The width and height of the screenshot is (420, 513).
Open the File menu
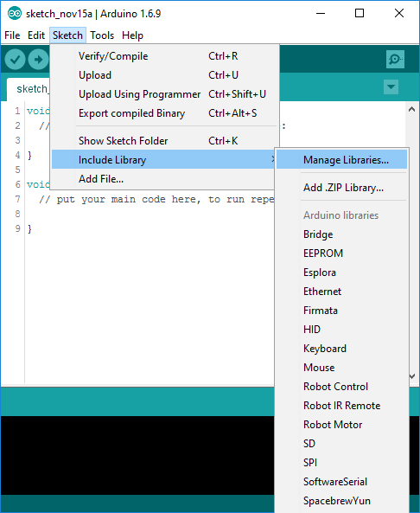click(12, 35)
